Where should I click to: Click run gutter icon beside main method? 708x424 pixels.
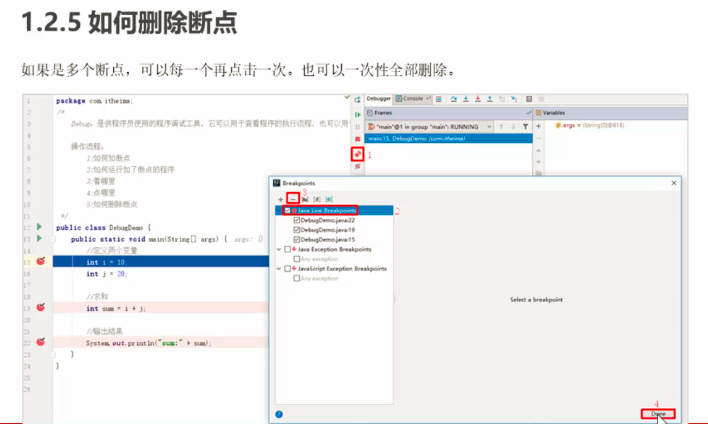point(39,238)
